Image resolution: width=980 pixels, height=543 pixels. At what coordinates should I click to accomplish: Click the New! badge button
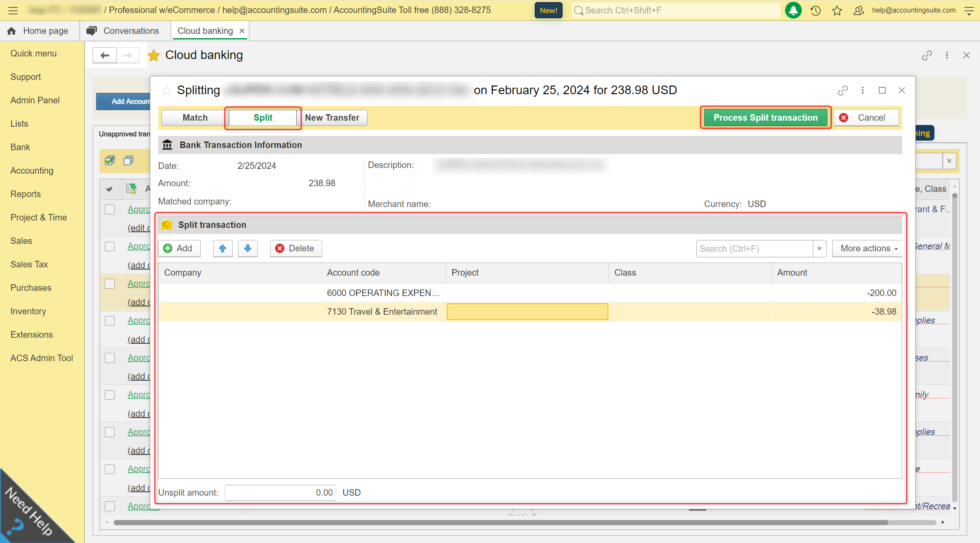[549, 10]
